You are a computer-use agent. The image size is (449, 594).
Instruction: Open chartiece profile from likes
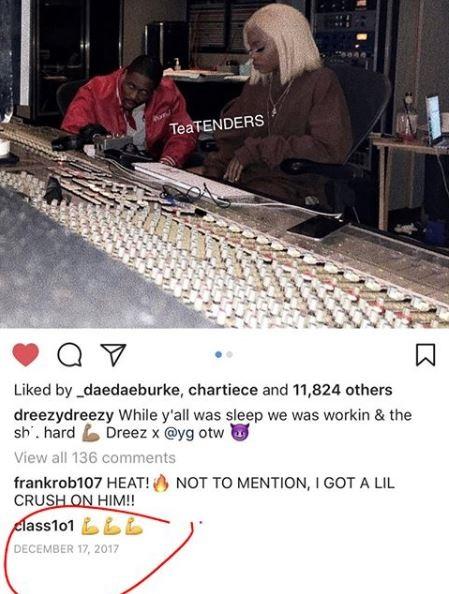coord(223,390)
